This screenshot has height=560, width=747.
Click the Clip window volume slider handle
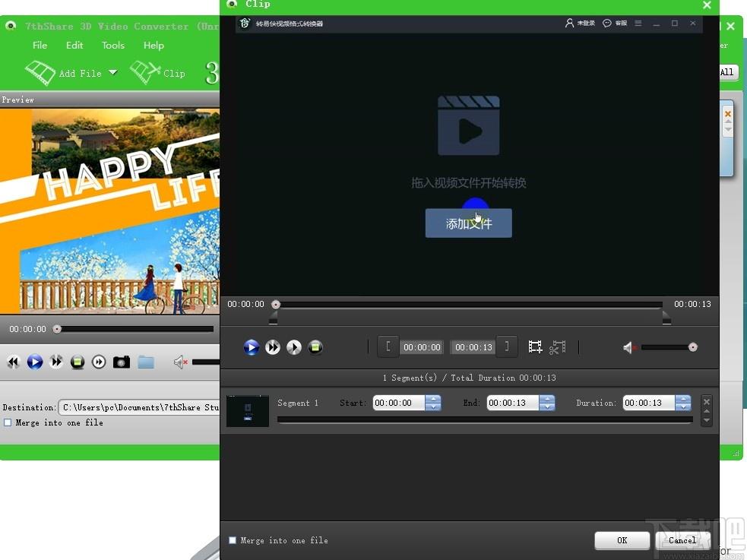[x=693, y=347]
